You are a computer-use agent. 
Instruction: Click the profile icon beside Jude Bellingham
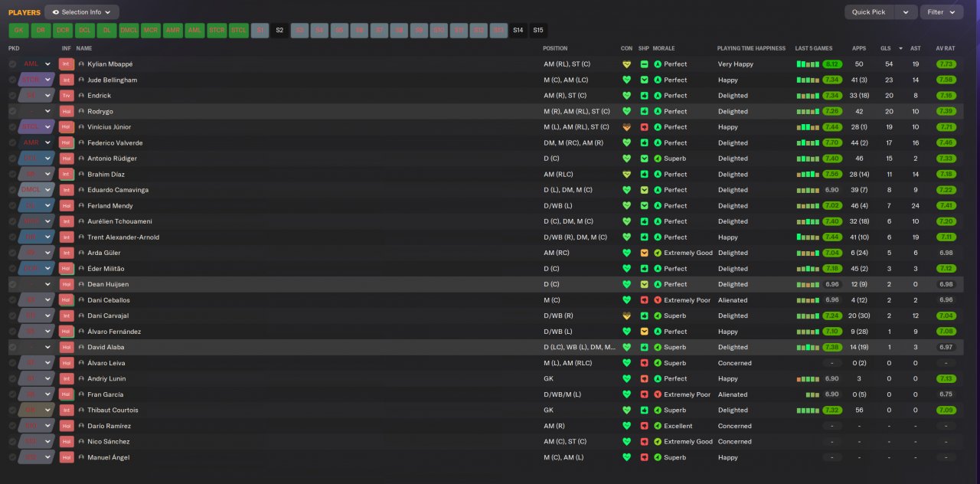81,80
